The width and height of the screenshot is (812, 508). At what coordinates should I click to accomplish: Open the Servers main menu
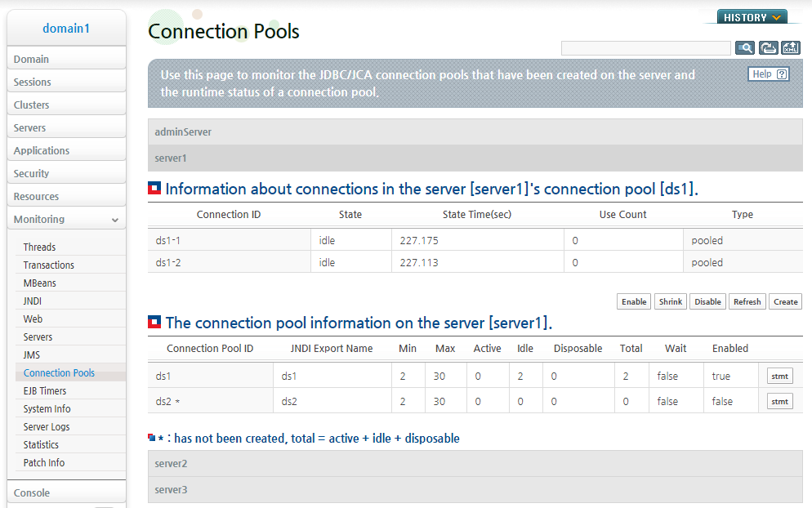pyautogui.click(x=67, y=127)
